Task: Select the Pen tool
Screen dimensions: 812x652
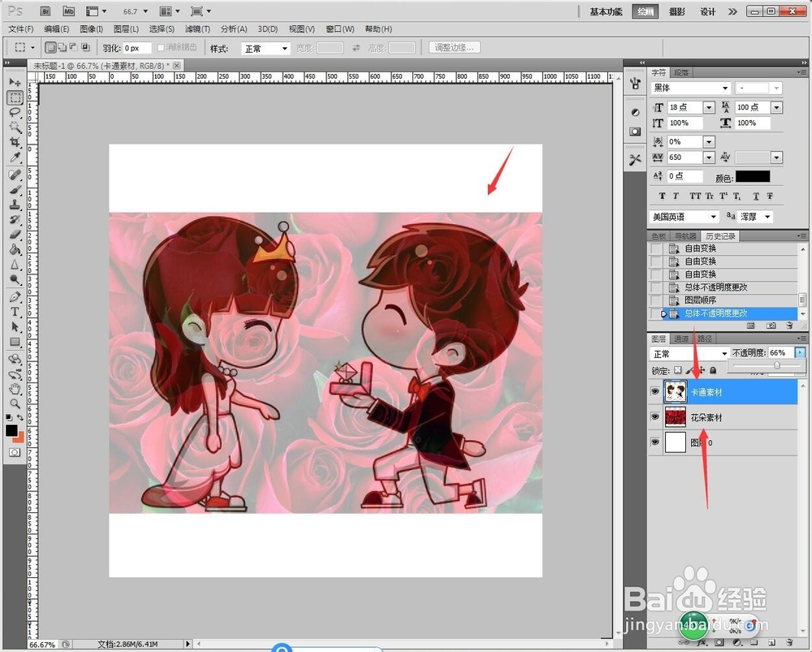Action: (15, 297)
